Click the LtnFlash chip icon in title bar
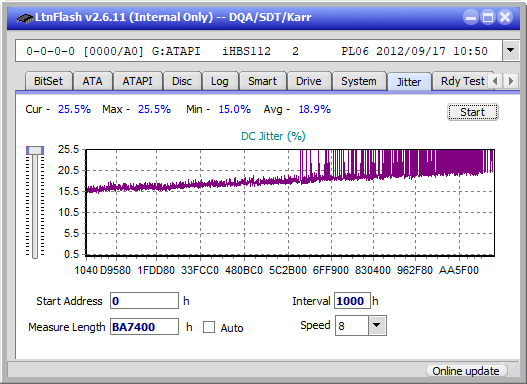 coord(25,17)
